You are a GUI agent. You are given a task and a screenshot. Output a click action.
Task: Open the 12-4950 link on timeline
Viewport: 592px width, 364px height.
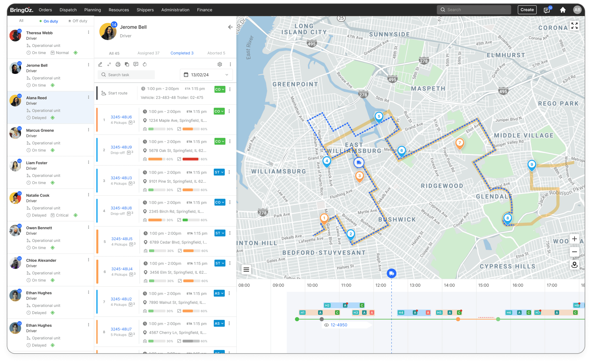[x=339, y=325]
